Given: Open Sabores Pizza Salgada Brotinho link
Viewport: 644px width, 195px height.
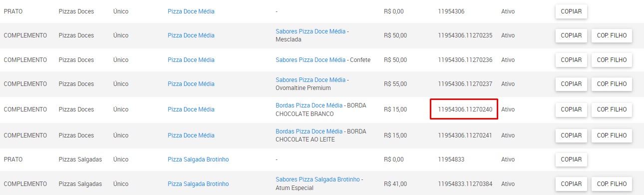Looking at the screenshot, I should coord(318,179).
